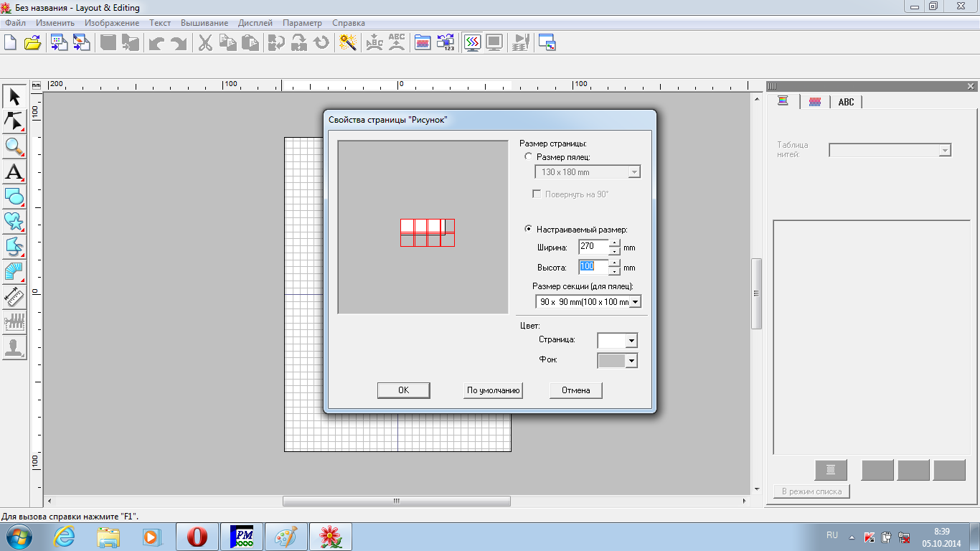Click the width input field showing 270
The height and width of the screenshot is (551, 980).
tap(593, 247)
